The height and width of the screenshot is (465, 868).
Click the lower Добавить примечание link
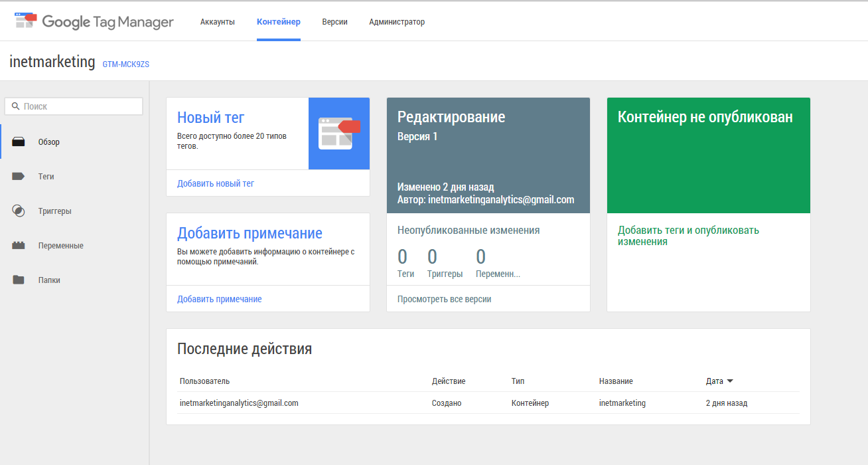click(x=220, y=300)
